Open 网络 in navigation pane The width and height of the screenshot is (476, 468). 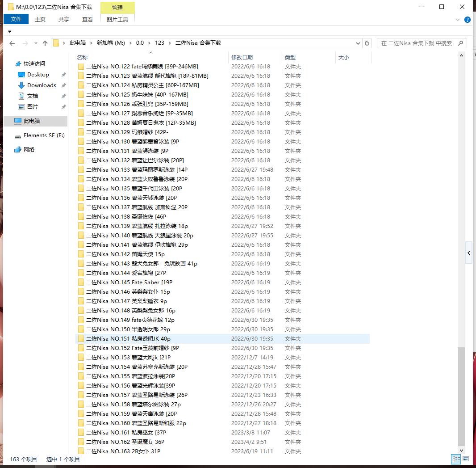[29, 149]
